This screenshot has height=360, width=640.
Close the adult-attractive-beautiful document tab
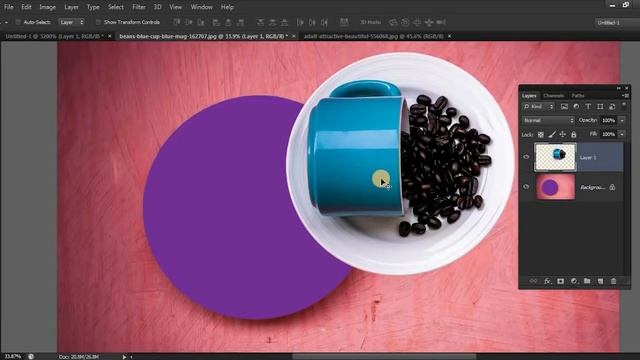point(449,36)
